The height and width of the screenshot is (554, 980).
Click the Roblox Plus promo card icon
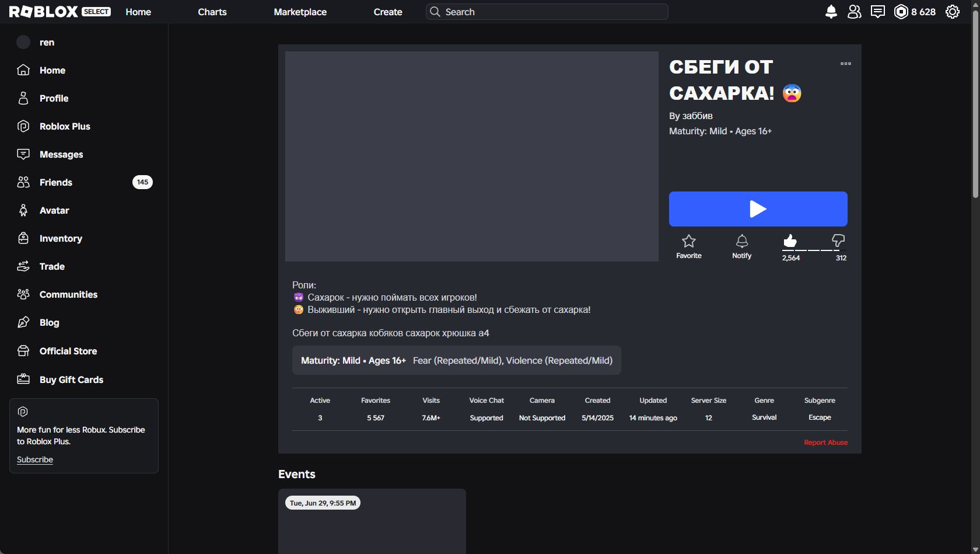click(23, 412)
